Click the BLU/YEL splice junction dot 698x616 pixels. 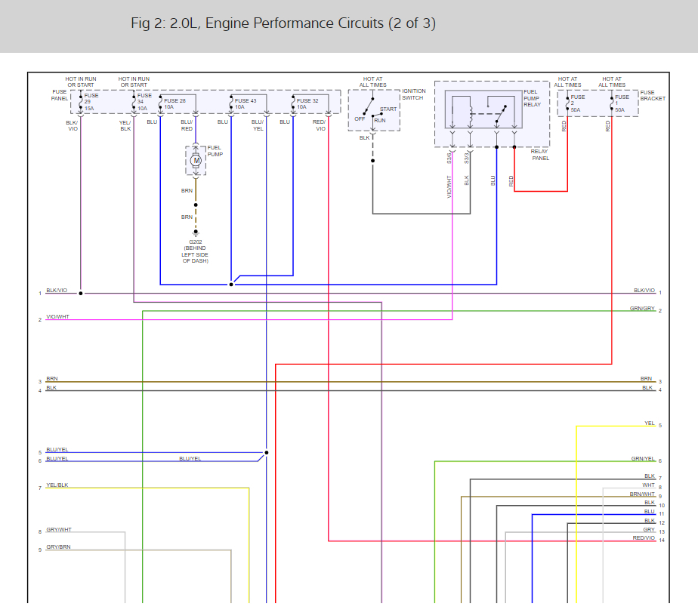coord(266,453)
